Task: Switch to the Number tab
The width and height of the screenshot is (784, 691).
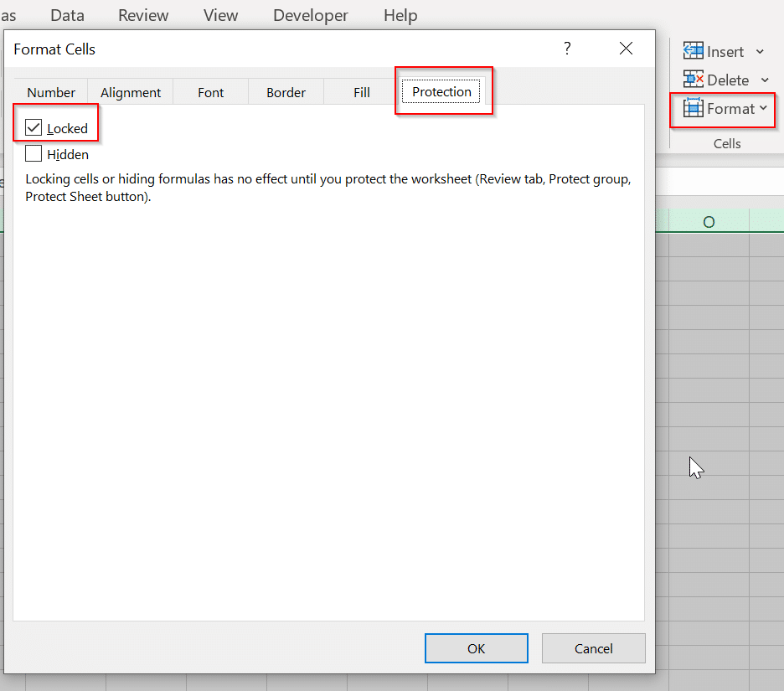Action: [50, 92]
